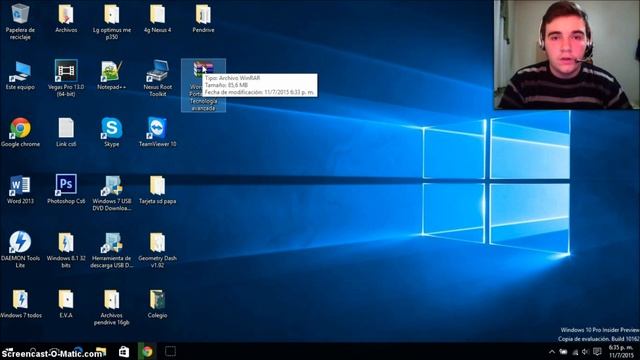Open the Store app in taskbar
Viewport: 640px width, 360px height.
[124, 351]
